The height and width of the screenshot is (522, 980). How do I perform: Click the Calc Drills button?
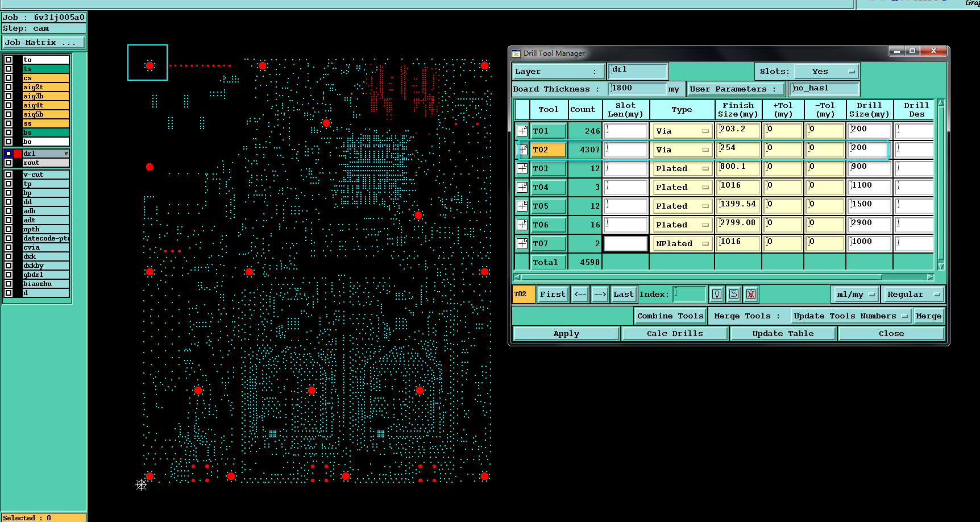675,334
